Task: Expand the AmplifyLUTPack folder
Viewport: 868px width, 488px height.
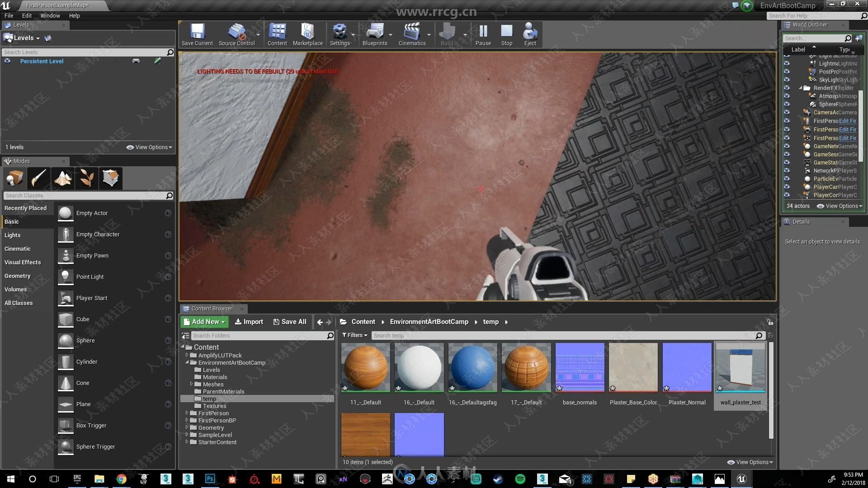Action: tap(187, 355)
